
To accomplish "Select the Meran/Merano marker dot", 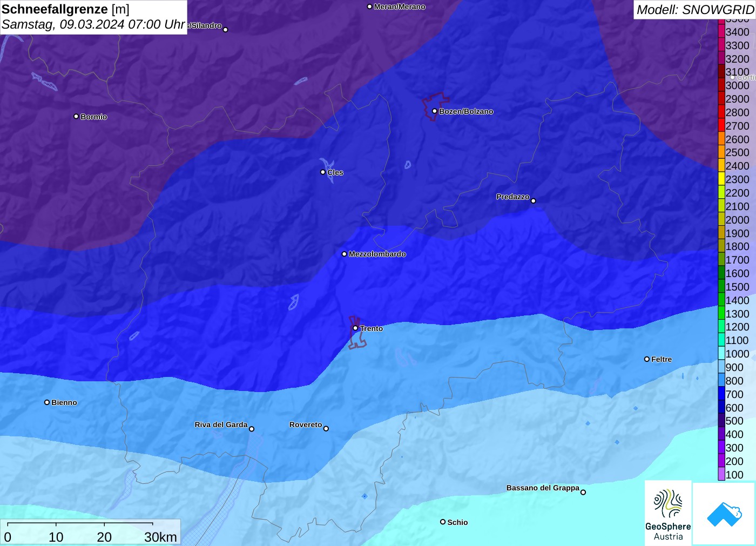I will tap(369, 6).
